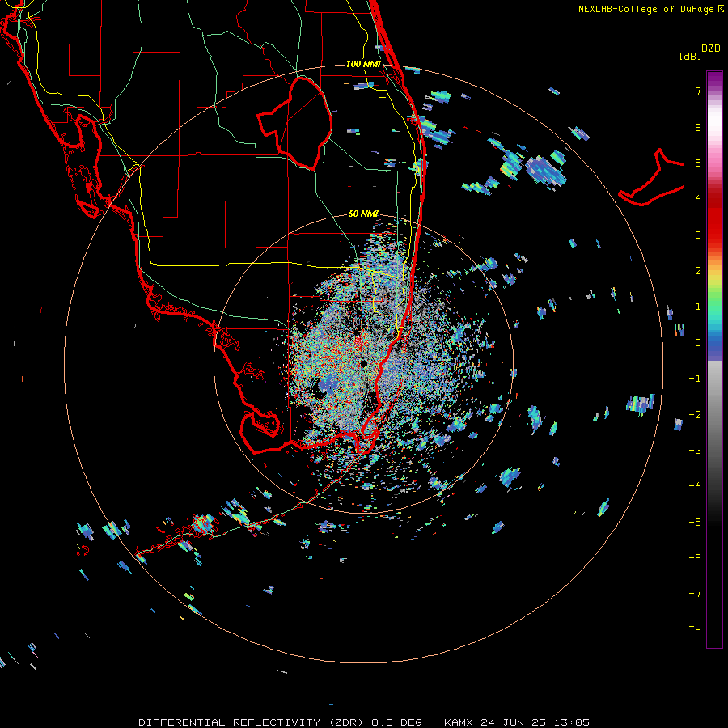This screenshot has height=728, width=728.
Task: Click the '-1' value on the color scale
Action: point(695,379)
